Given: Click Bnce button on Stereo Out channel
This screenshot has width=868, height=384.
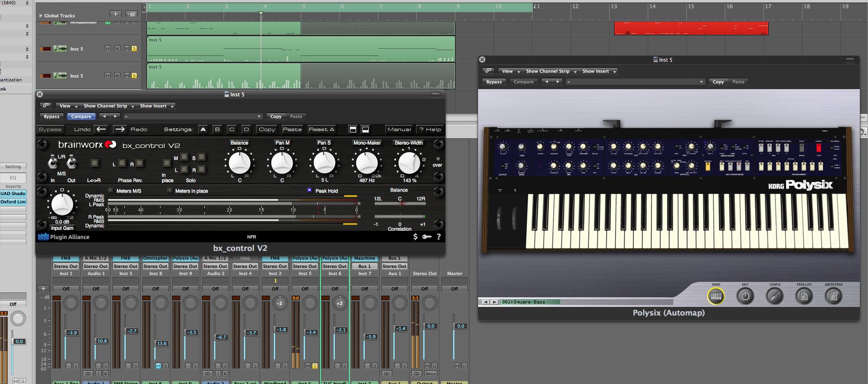Looking at the screenshot, I should 431,373.
